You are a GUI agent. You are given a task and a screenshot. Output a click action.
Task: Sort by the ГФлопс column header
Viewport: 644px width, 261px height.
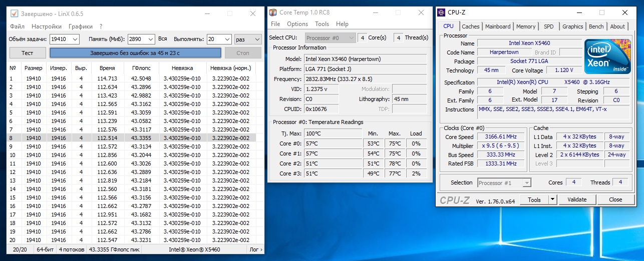[x=141, y=68]
